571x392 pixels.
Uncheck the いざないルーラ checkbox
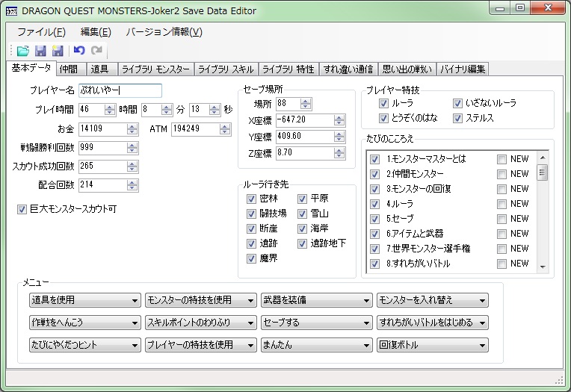tap(457, 103)
